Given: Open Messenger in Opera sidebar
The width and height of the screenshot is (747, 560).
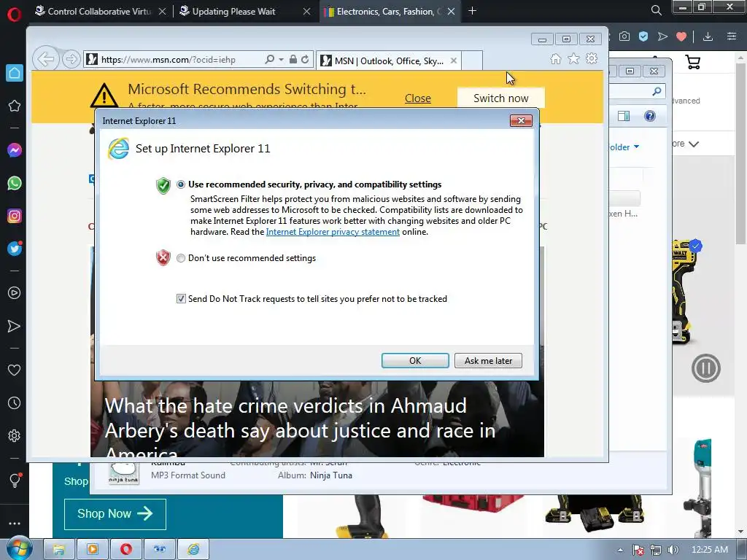Looking at the screenshot, I should coord(15,150).
